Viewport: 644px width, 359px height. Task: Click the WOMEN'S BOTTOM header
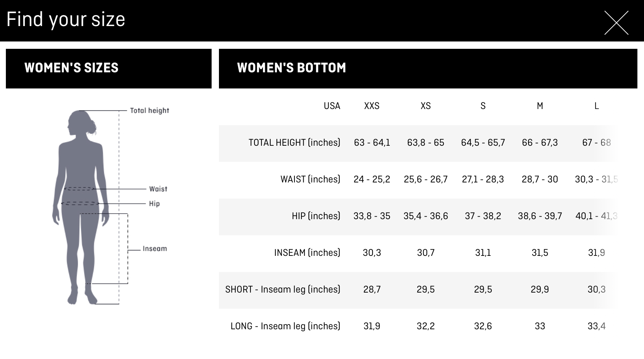coord(292,68)
